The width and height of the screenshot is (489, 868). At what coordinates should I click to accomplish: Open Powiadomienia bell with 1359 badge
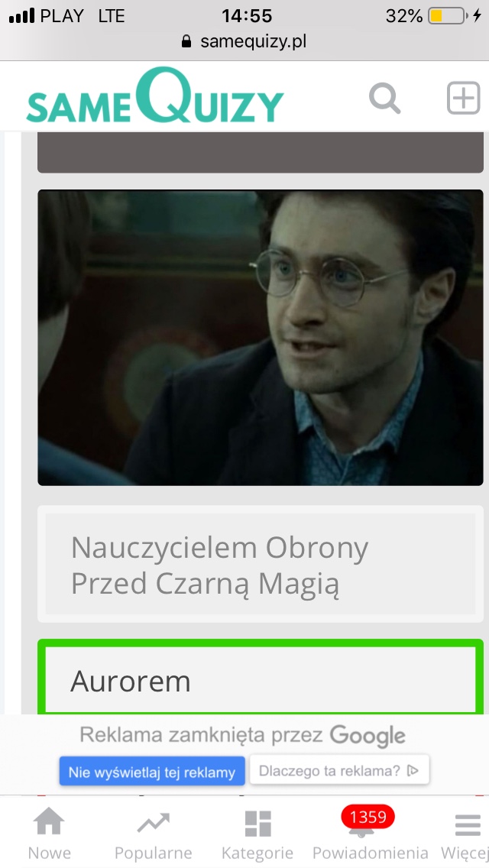370,834
